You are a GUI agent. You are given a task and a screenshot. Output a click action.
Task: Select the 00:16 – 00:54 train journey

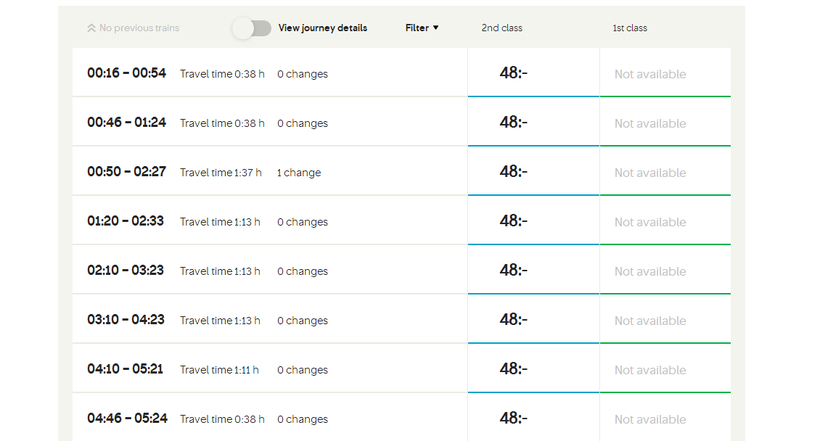(x=127, y=73)
